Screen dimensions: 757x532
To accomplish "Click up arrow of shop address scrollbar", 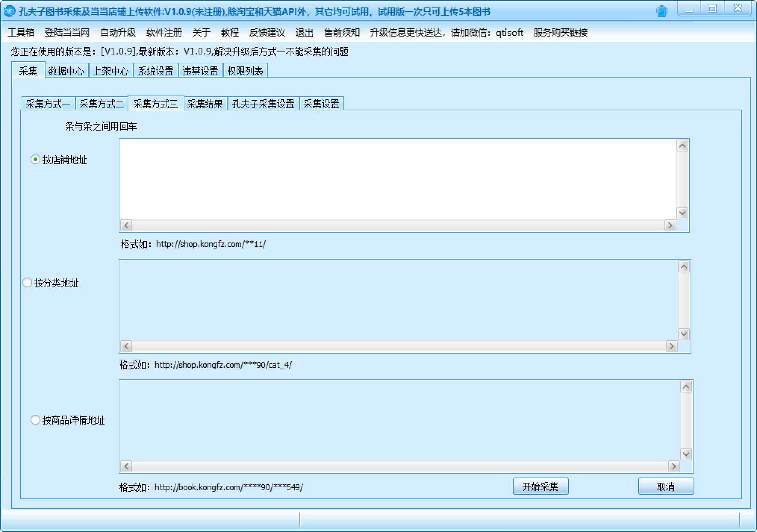I will [x=682, y=146].
